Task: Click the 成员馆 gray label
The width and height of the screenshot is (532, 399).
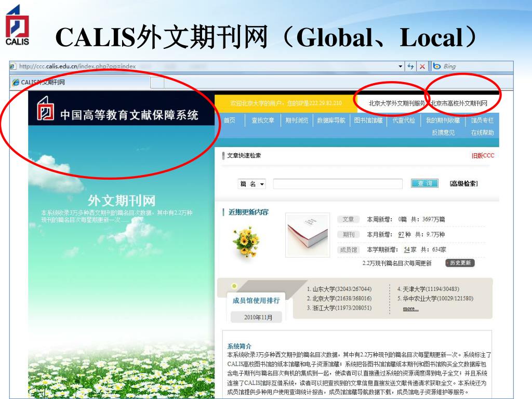Action: tap(348, 250)
